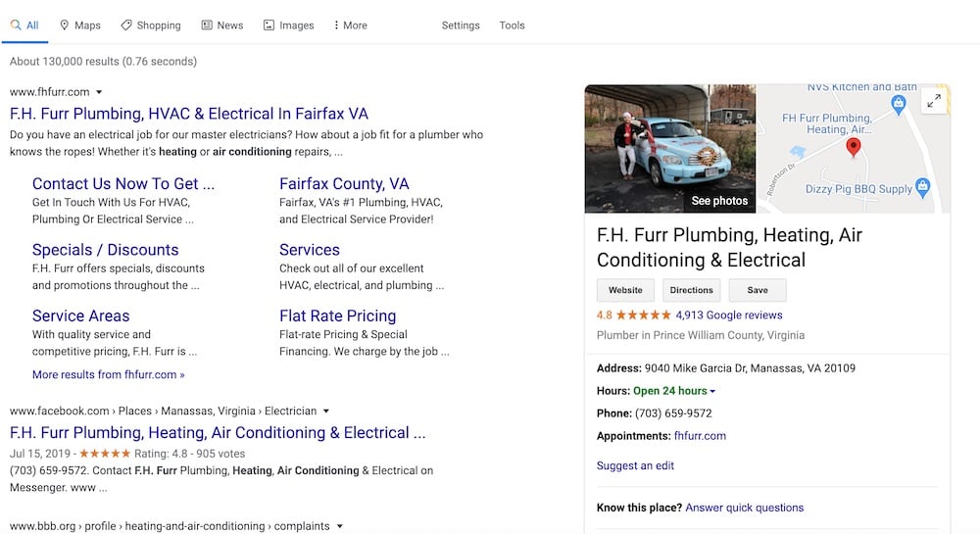Open the Contact Us Now To Get sitelink
The height and width of the screenshot is (534, 980).
(x=123, y=183)
